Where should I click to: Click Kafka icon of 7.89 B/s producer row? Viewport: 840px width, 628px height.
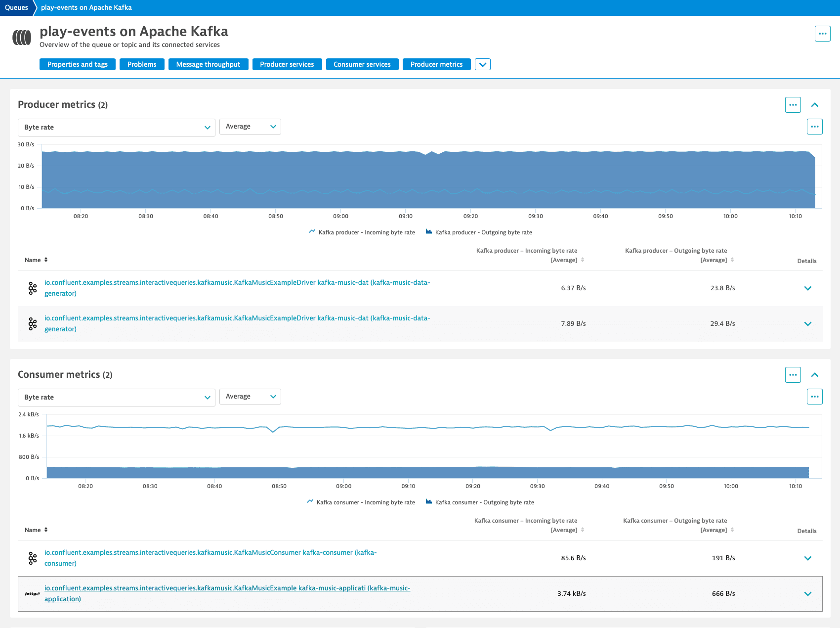pos(33,324)
